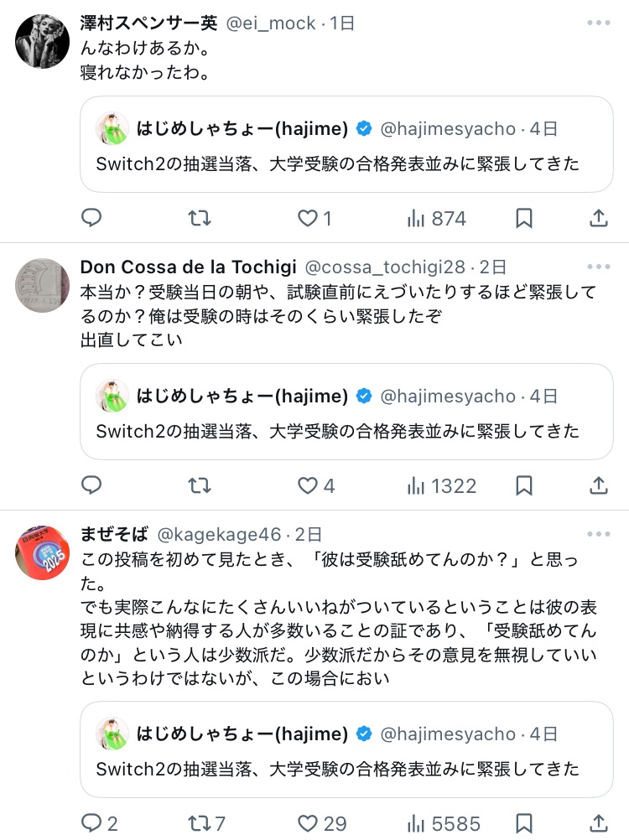Share まぜそば's post via share icon
Image resolution: width=629 pixels, height=840 pixels.
[599, 823]
